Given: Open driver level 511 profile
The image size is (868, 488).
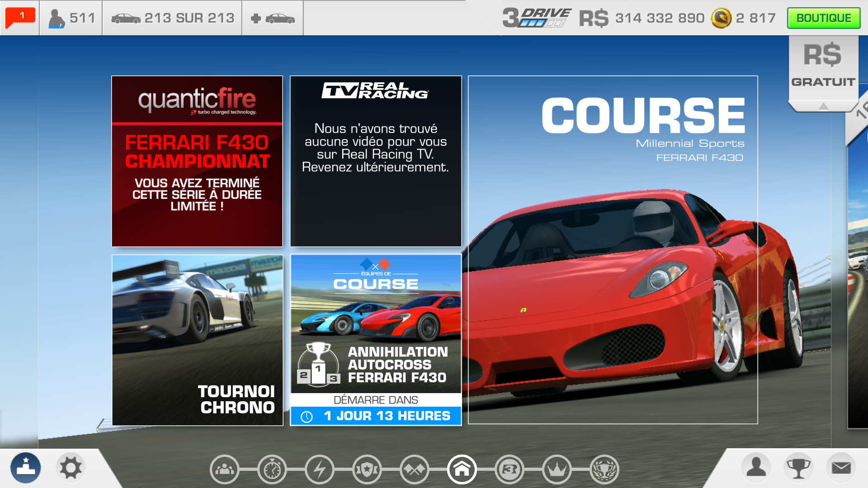Looking at the screenshot, I should tap(71, 18).
